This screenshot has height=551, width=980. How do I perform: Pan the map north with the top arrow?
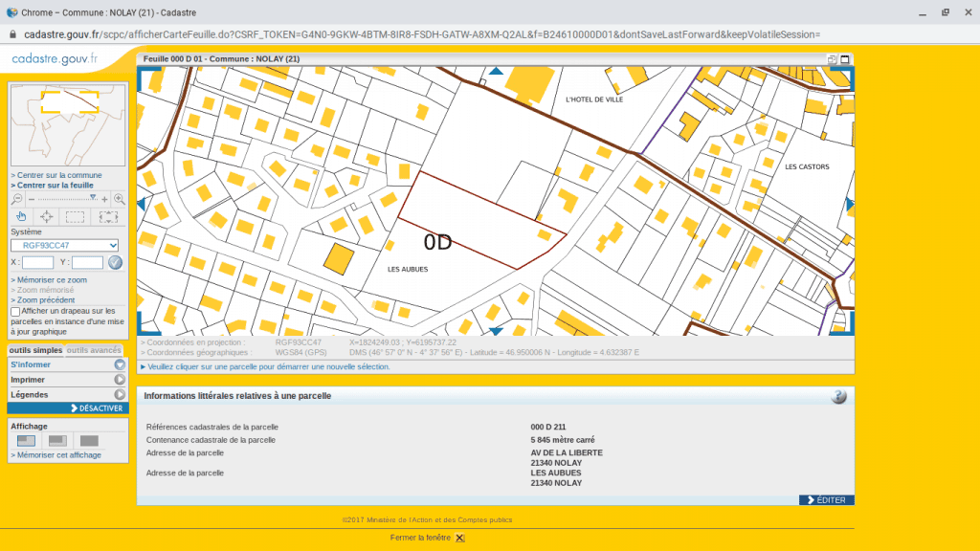click(496, 71)
